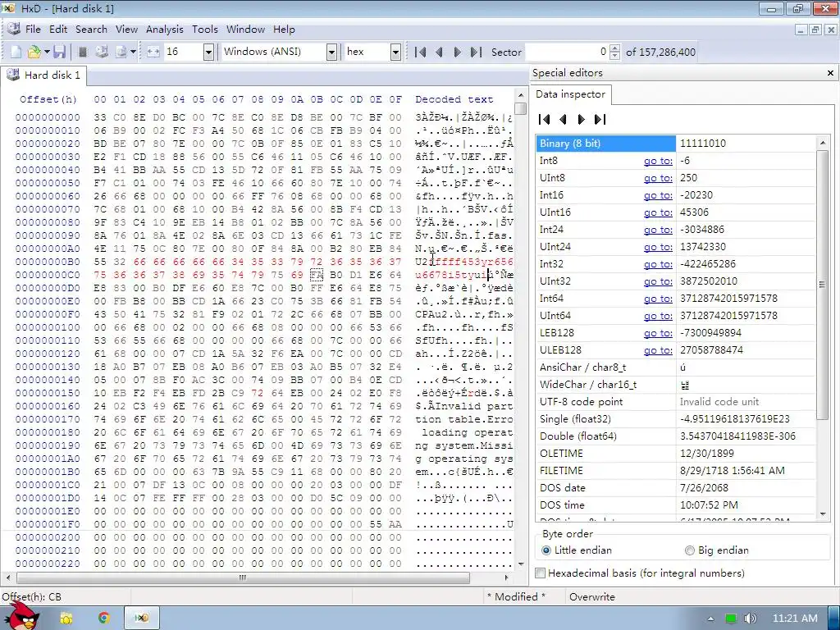The height and width of the screenshot is (630, 840).
Task: Click the Open RAM toolbar icon
Action: (x=83, y=52)
